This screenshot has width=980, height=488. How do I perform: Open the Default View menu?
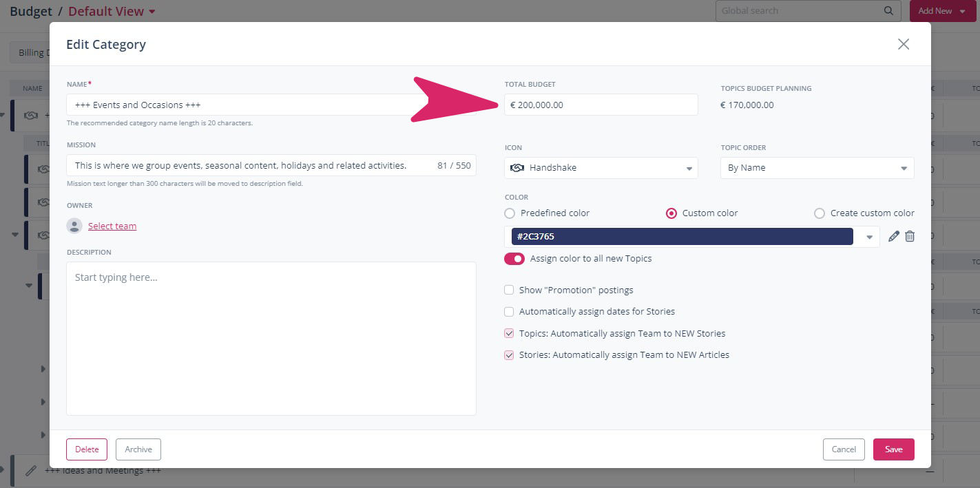(x=112, y=11)
